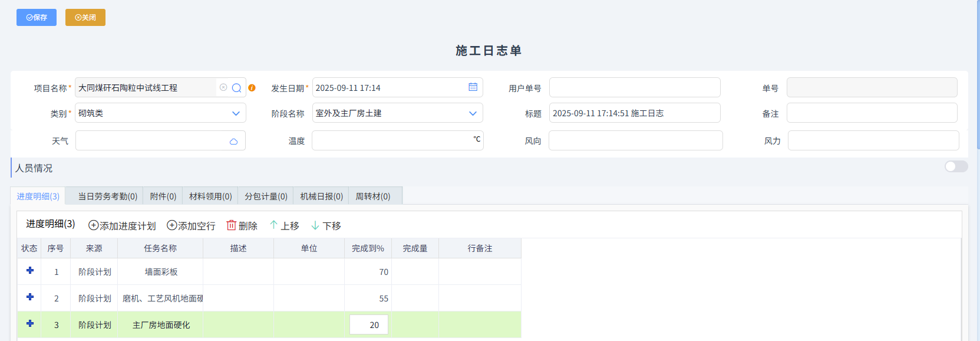Image resolution: width=980 pixels, height=341 pixels.
Task: Click the cloud icon in the 天气 field
Action: click(234, 141)
